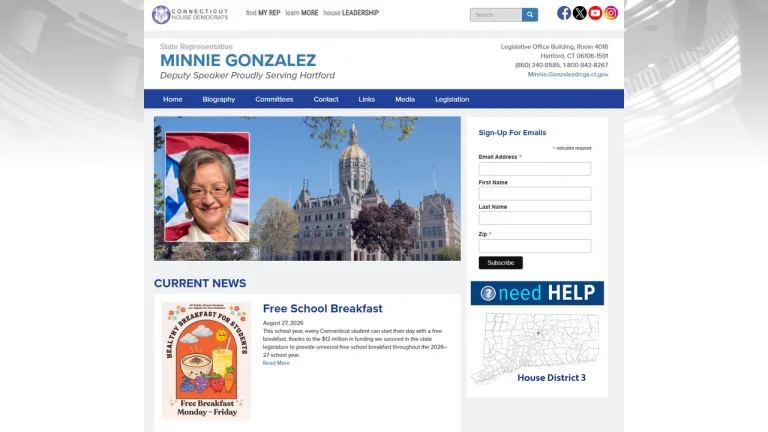Open the House District 3 map
The width and height of the screenshot is (768, 432).
(535, 349)
